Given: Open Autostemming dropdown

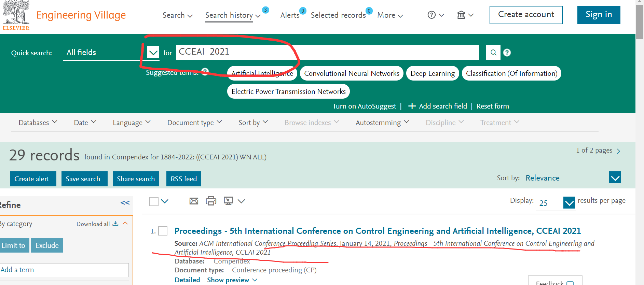Looking at the screenshot, I should [382, 122].
